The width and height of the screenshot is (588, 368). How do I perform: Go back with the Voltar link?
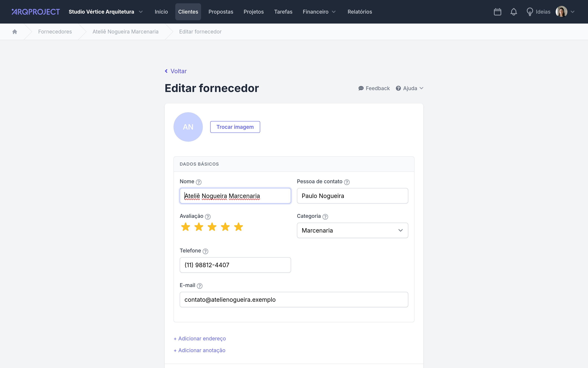click(176, 71)
